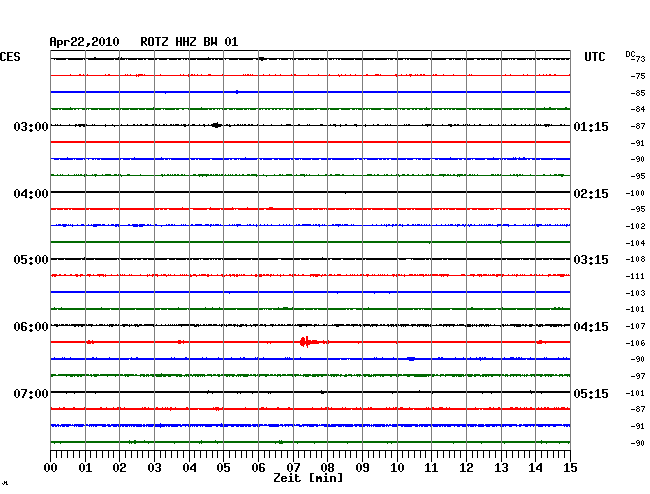Screen dimensions: 650x494
Task: Click the "03" minute tick label
Action: click(x=154, y=467)
